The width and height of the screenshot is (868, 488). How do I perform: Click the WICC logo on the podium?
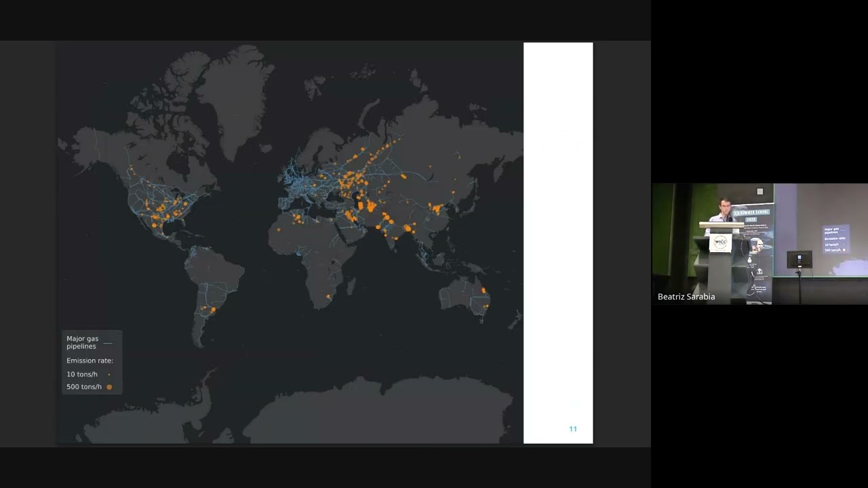coord(720,242)
